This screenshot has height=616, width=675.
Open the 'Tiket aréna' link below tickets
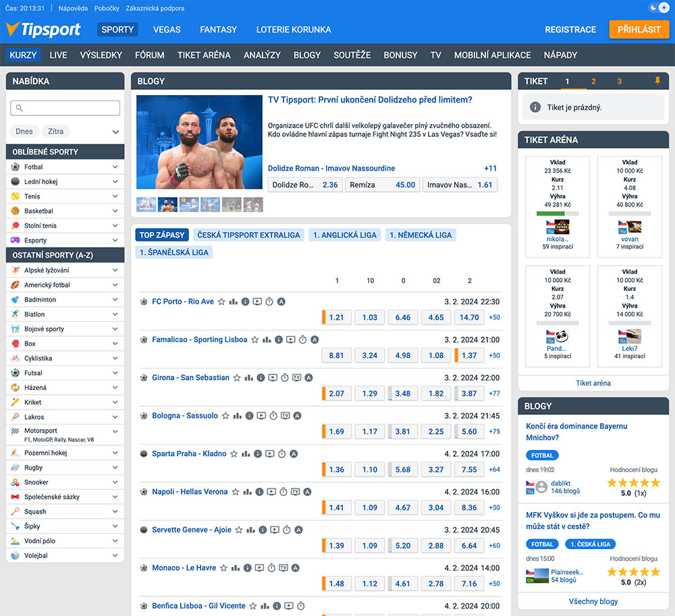tap(593, 383)
